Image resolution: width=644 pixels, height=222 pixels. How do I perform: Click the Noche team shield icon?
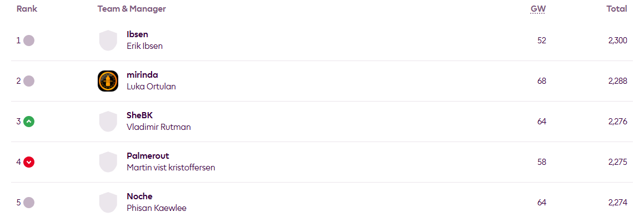(x=108, y=203)
